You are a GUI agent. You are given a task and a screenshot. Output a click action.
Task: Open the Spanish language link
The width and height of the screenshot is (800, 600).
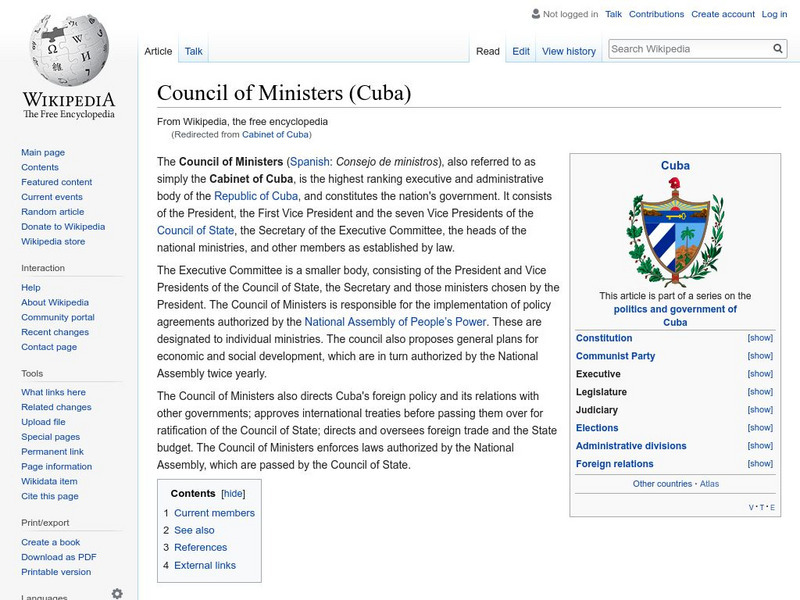click(310, 162)
